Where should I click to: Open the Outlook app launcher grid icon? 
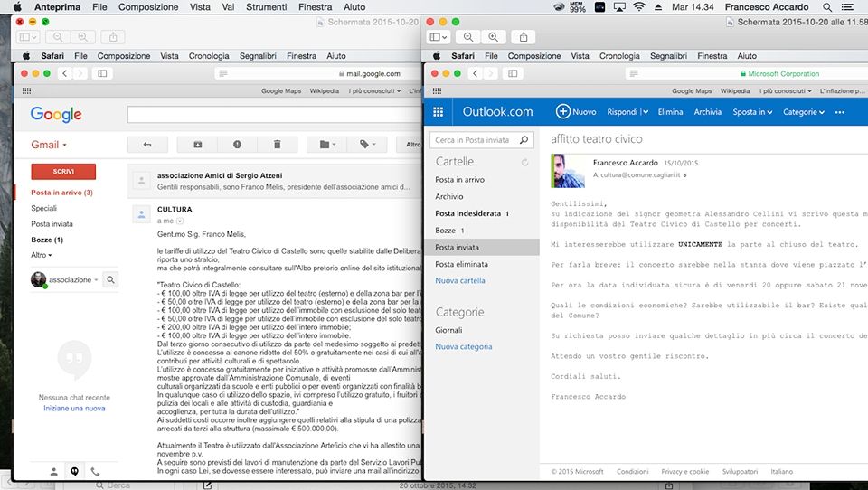pyautogui.click(x=439, y=112)
